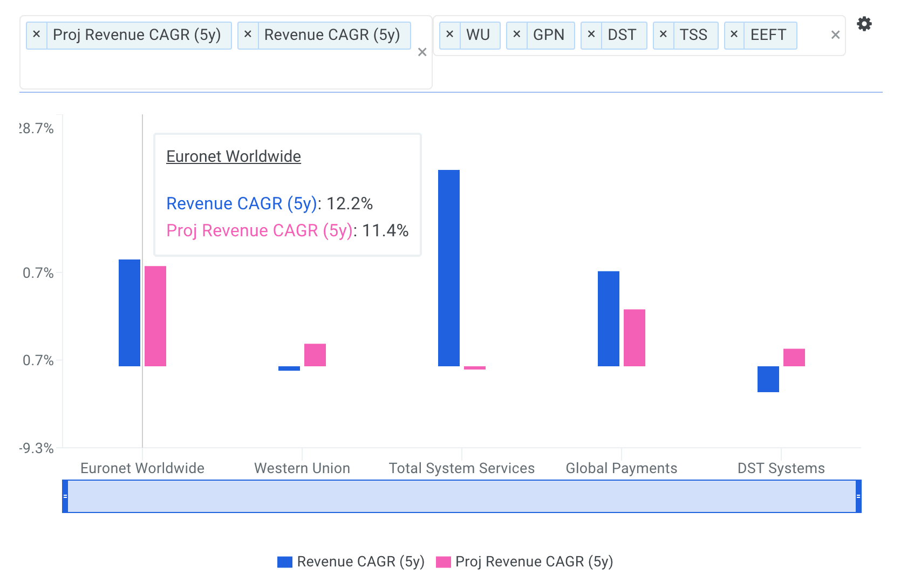Remove the GPN ticker tag
Screen dimensions: 914x588
pyautogui.click(x=516, y=35)
